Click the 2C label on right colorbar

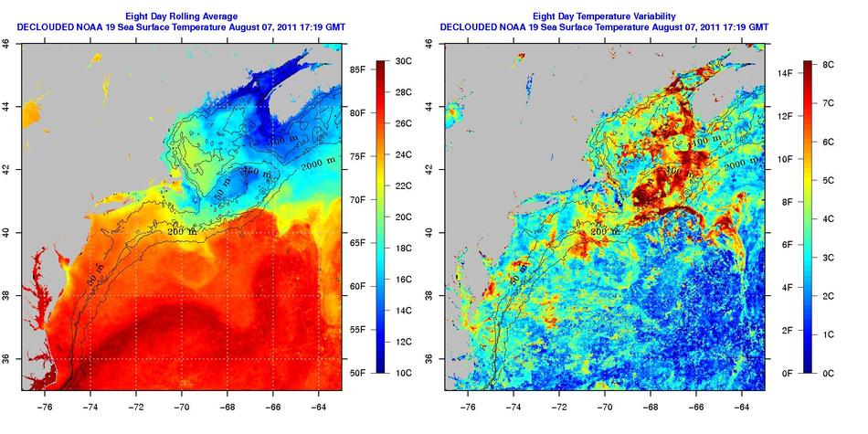[x=829, y=296]
